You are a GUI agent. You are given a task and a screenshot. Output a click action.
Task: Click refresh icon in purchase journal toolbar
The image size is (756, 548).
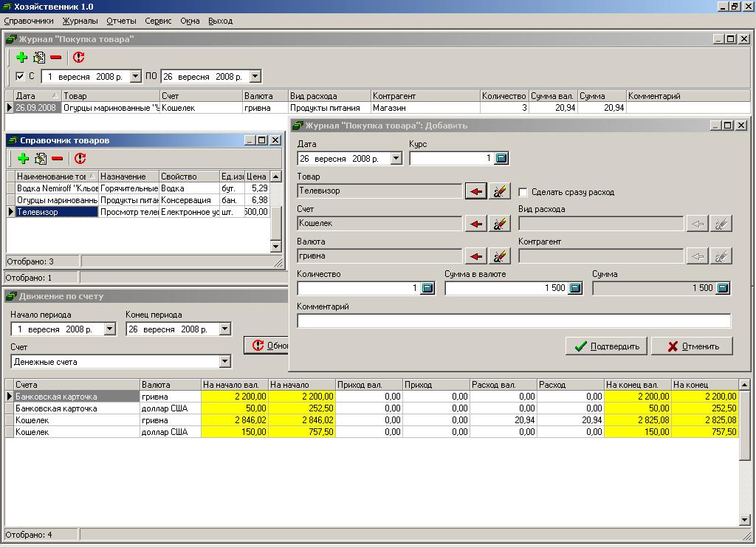pos(79,58)
